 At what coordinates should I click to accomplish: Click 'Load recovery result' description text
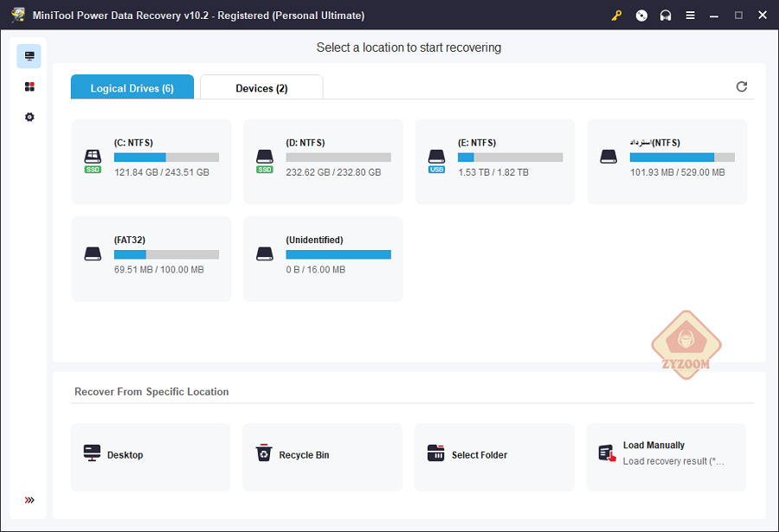tap(673, 461)
